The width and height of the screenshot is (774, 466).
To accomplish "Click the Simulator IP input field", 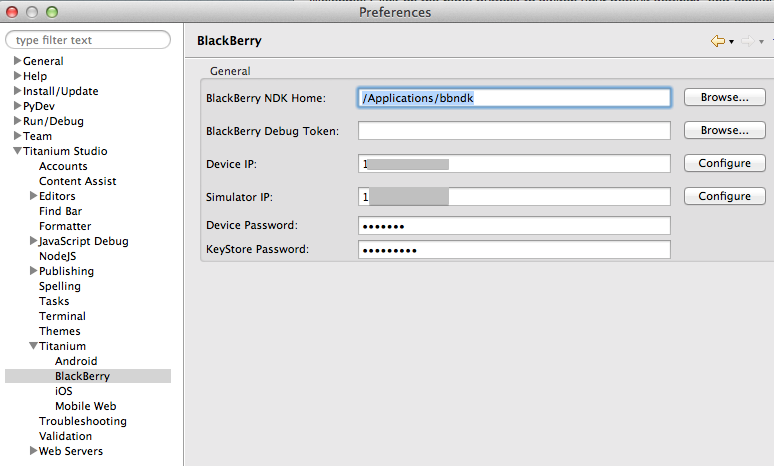I will pos(514,196).
